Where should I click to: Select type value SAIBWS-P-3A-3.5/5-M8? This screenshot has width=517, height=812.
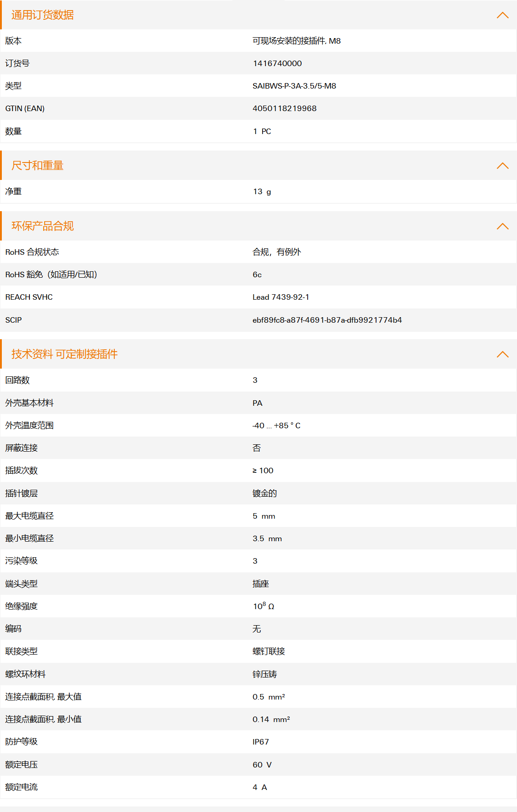tap(294, 86)
